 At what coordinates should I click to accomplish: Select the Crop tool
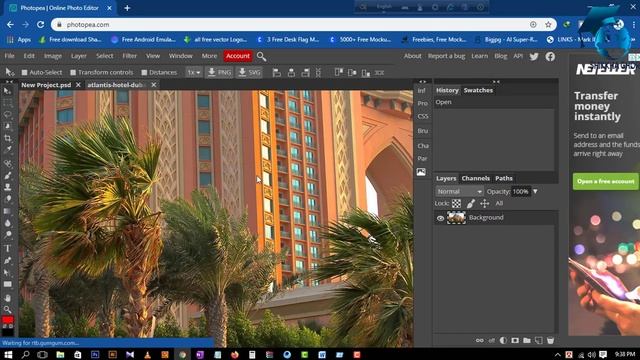click(x=7, y=138)
